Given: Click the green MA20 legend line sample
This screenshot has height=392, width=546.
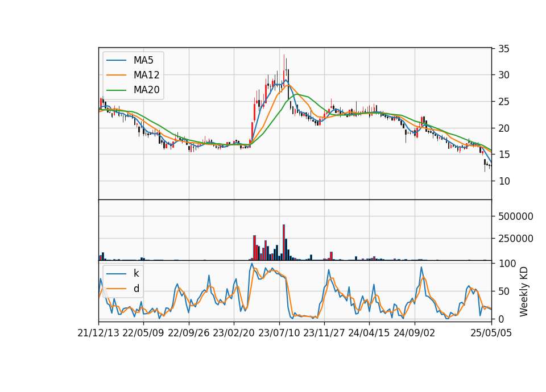Looking at the screenshot, I should coord(116,90).
